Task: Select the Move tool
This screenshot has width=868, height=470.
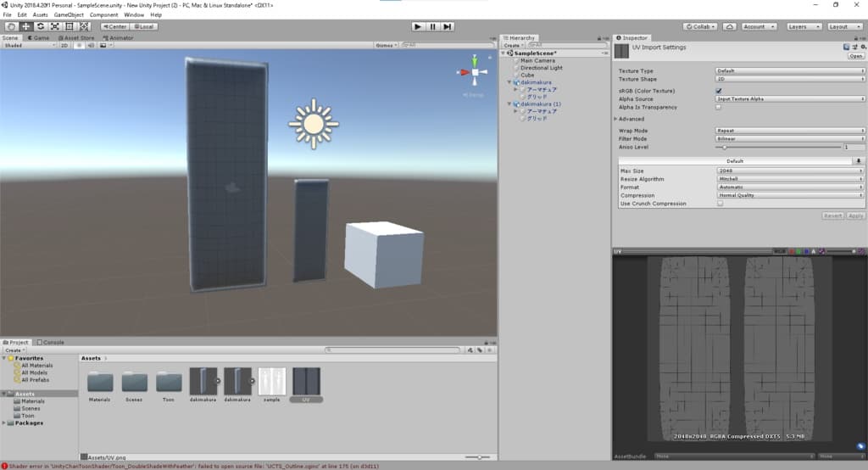Action: point(25,26)
